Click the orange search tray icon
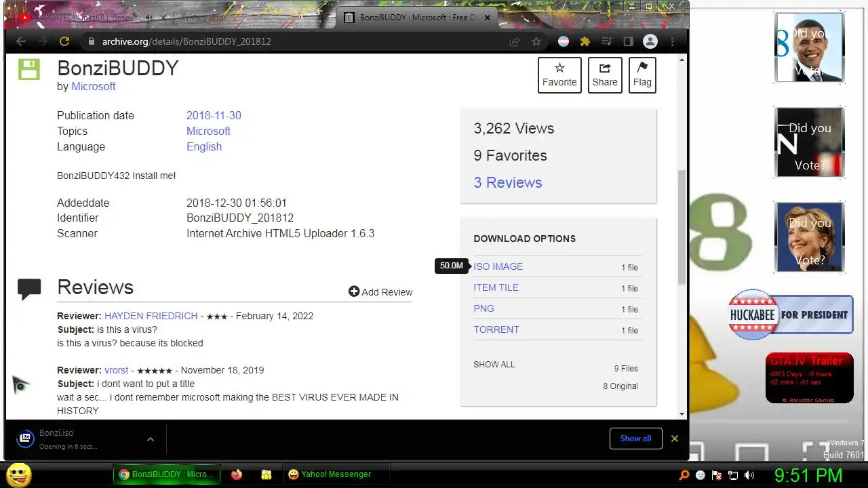 click(x=684, y=475)
